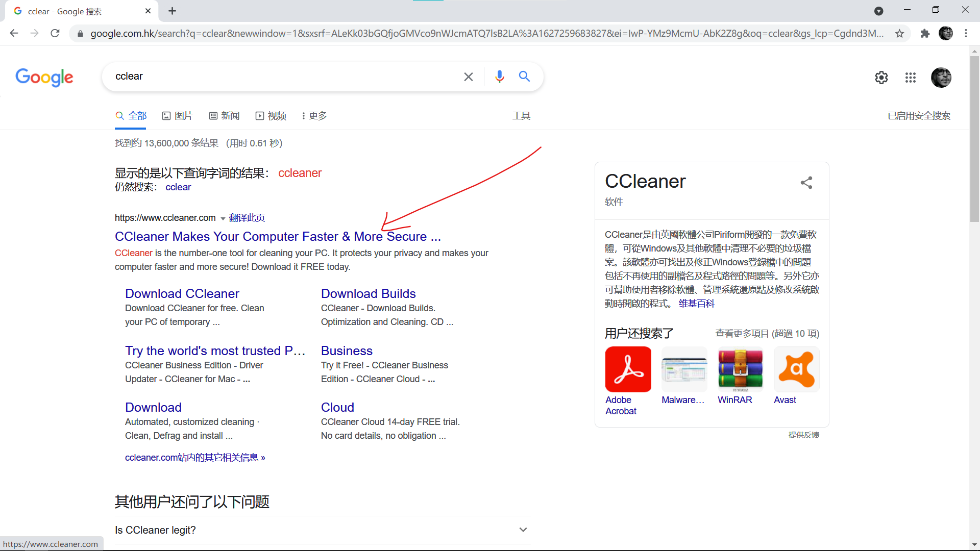Screen dimensions: 980x551
Task: Reload the current page
Action: point(55,33)
